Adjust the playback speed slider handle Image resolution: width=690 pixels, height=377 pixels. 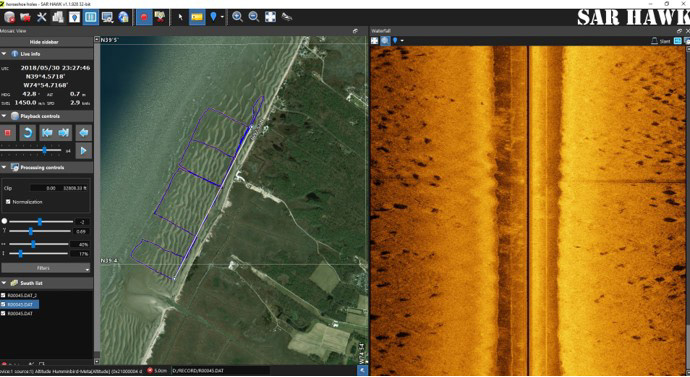44,150
